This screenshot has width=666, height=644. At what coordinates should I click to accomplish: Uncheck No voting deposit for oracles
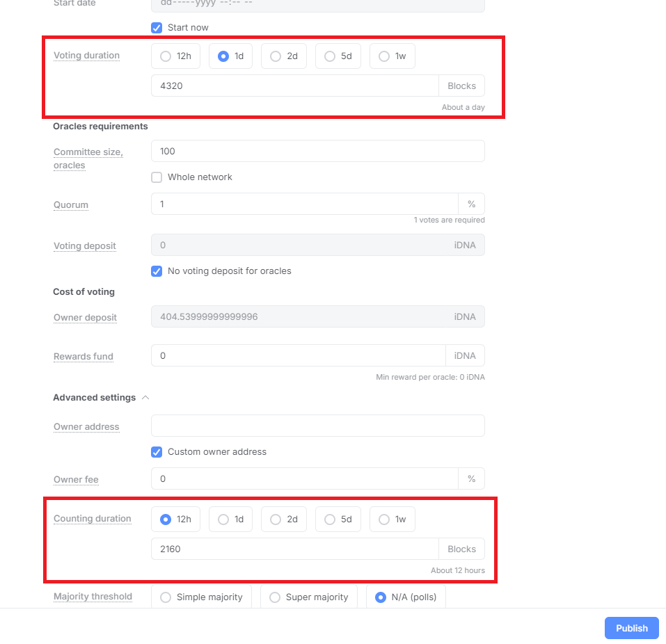[157, 271]
